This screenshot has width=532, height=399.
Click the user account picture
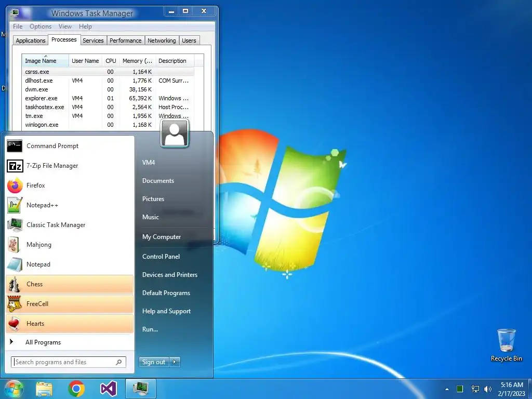[175, 134]
